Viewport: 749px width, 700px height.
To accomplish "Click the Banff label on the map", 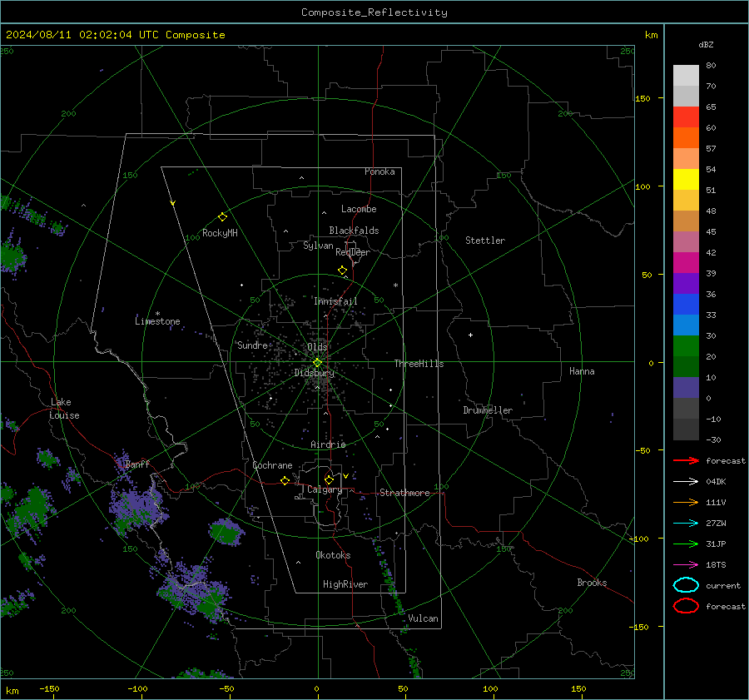I will click(137, 464).
